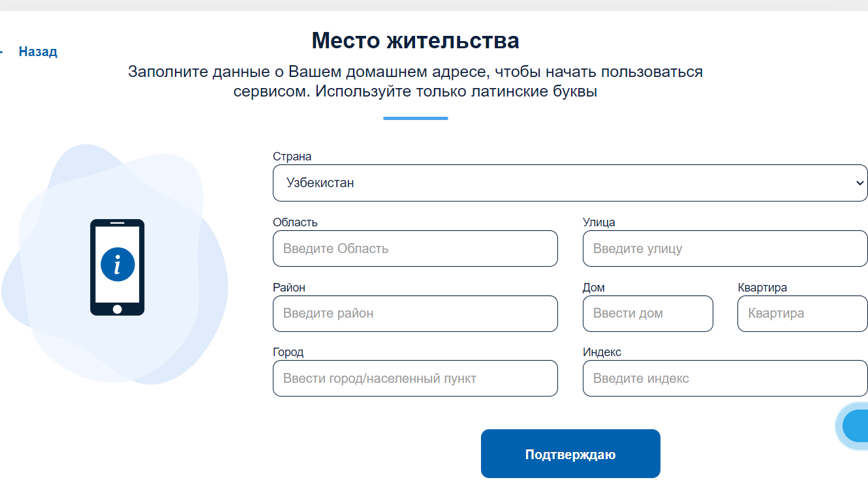Click the Город city input field
Image resolution: width=868 pixels, height=480 pixels.
point(415,378)
